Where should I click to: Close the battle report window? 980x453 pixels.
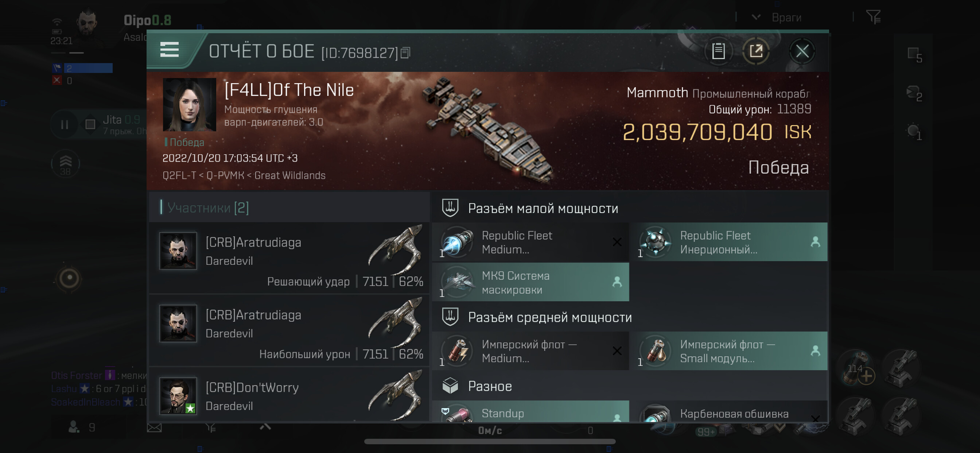pyautogui.click(x=802, y=51)
